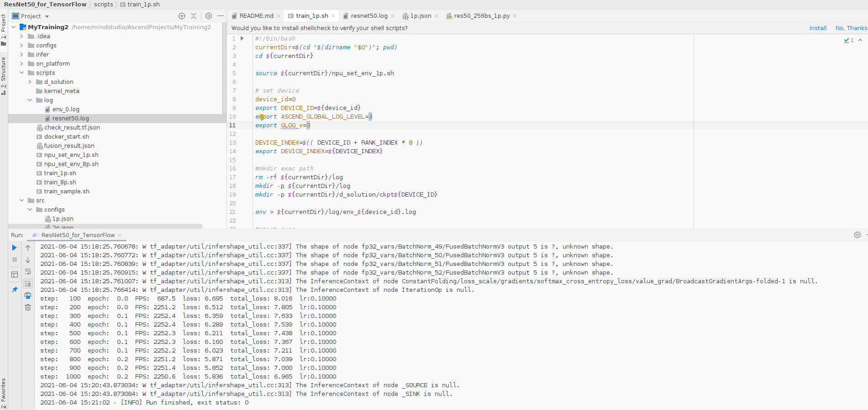Toggle Soft-Wrap in the Run console
Viewport: 868px width, 410px height.
[28, 272]
